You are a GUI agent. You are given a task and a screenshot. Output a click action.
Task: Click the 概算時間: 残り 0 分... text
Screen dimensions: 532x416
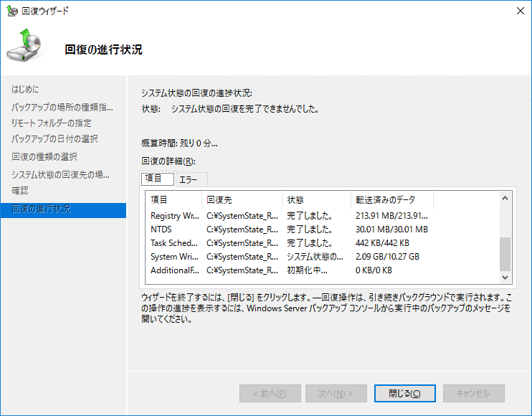click(x=179, y=143)
